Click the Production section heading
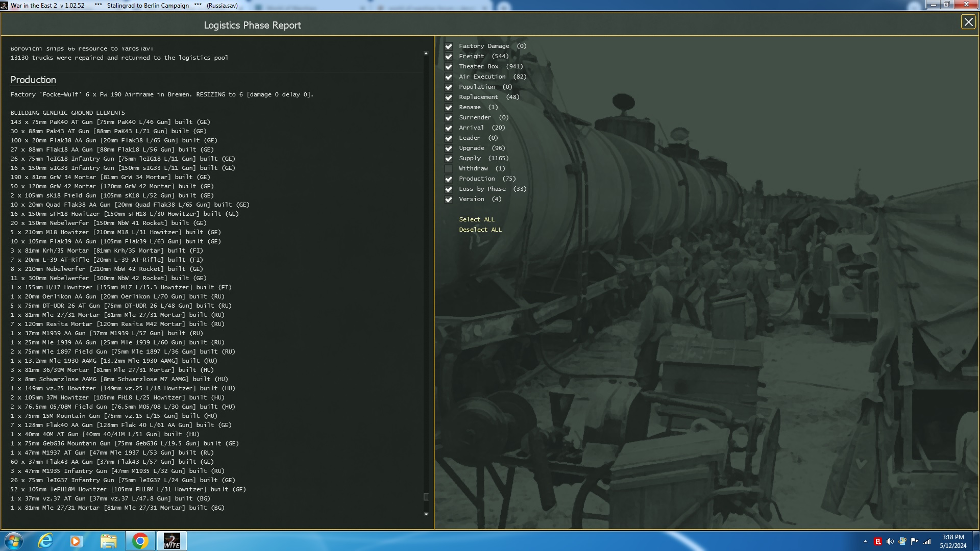Image resolution: width=980 pixels, height=551 pixels. pyautogui.click(x=33, y=80)
